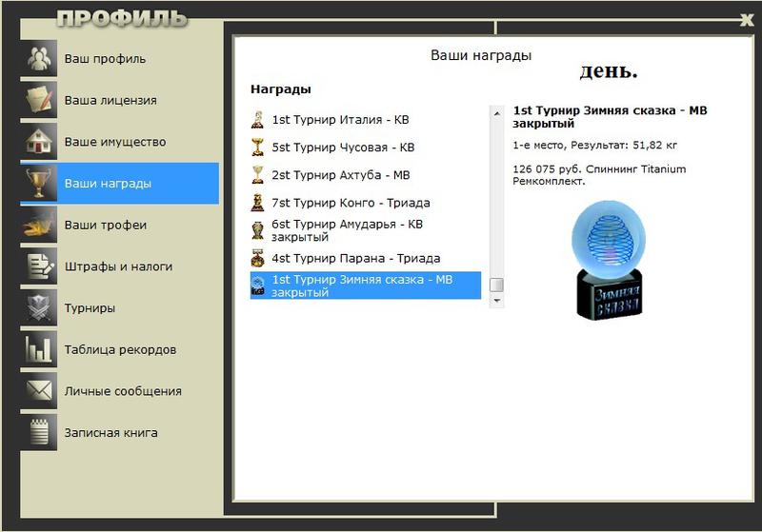Select award 5st Турнир Чусовая - КВ
This screenshot has width=762, height=532.
coord(366,148)
